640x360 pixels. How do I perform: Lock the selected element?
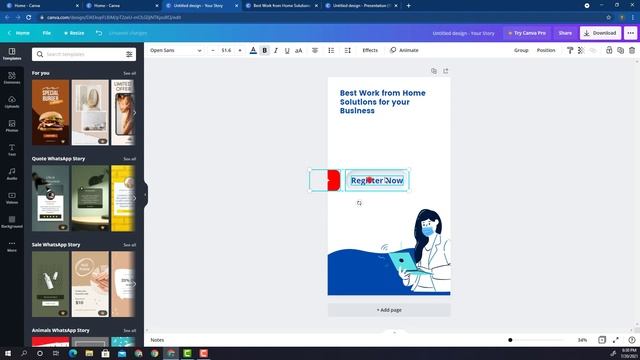[x=609, y=50]
